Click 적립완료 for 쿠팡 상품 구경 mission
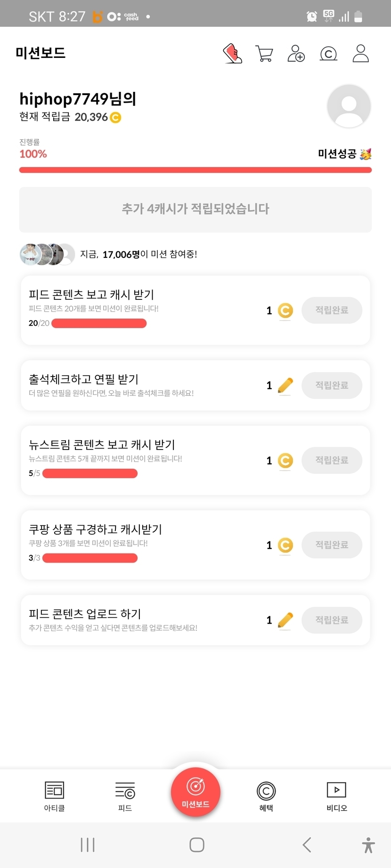The width and height of the screenshot is (391, 868). tap(332, 545)
